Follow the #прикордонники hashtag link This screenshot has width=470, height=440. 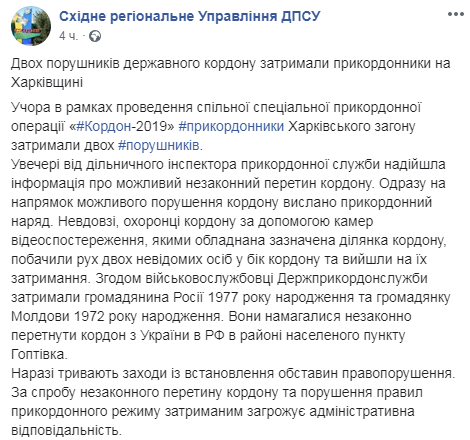(x=231, y=127)
